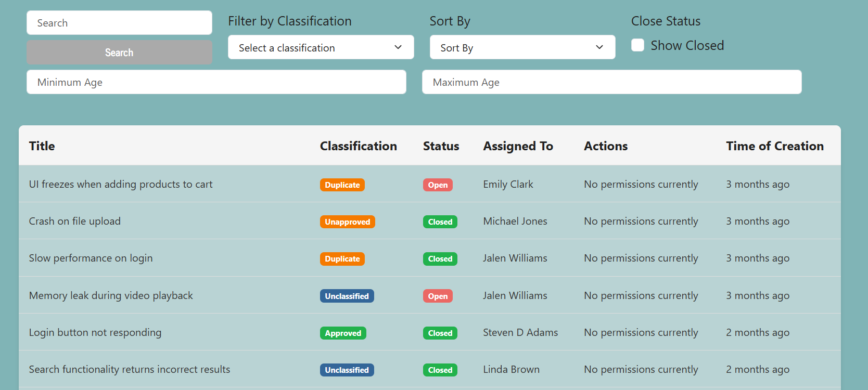Open the Crash on file upload entry

click(x=75, y=221)
